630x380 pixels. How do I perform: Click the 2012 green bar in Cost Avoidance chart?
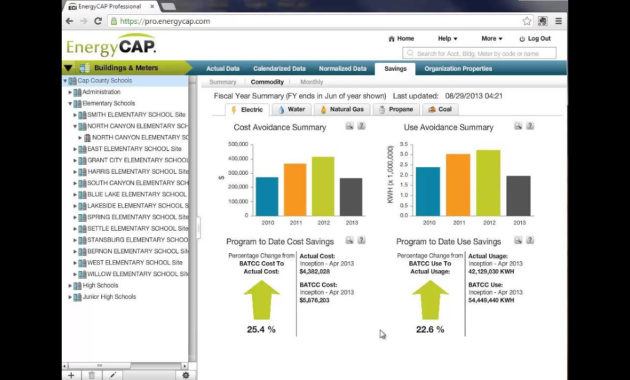click(x=323, y=186)
